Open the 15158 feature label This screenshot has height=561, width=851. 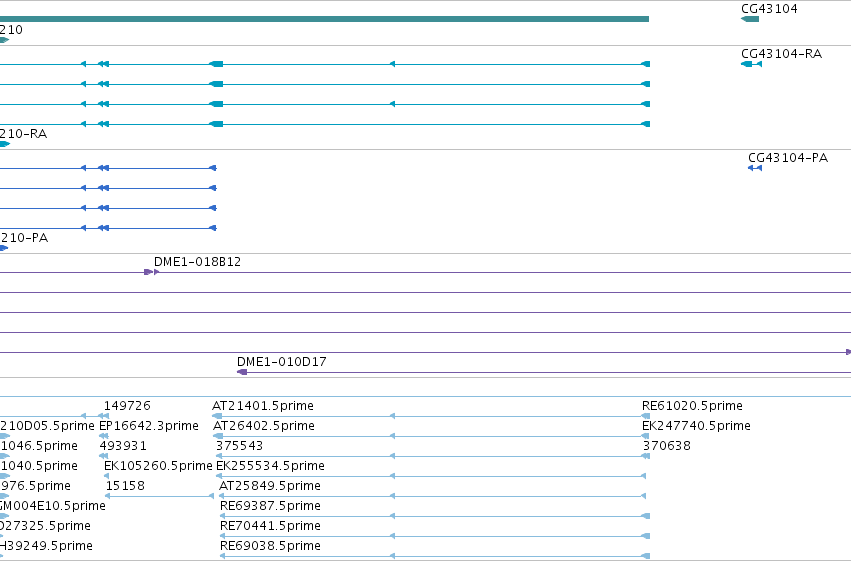point(125,486)
